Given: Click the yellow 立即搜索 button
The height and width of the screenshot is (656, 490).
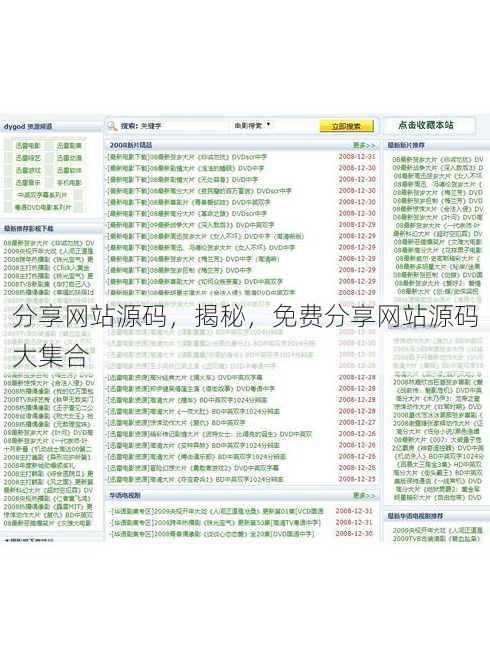Looking at the screenshot, I should pos(346,126).
